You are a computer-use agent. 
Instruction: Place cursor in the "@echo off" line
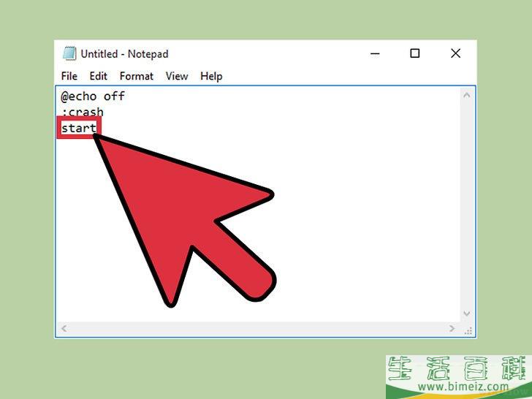pyautogui.click(x=93, y=96)
